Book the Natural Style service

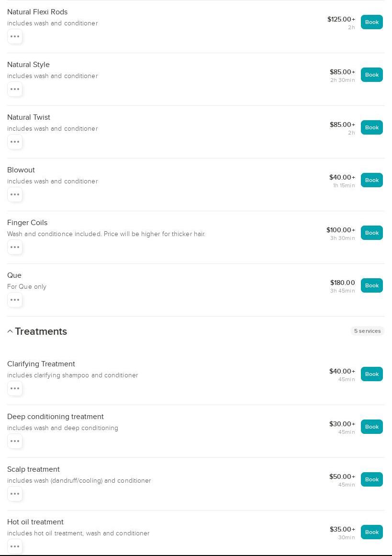coord(371,75)
